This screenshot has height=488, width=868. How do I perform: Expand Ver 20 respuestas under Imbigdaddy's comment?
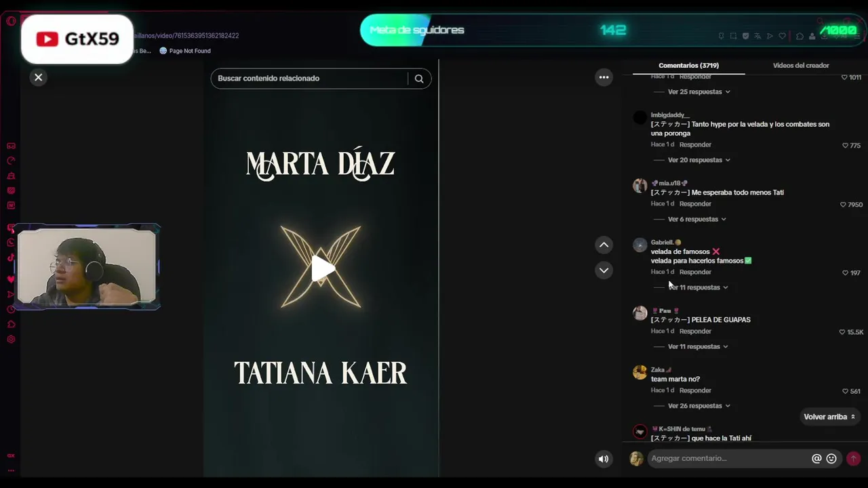coord(699,160)
